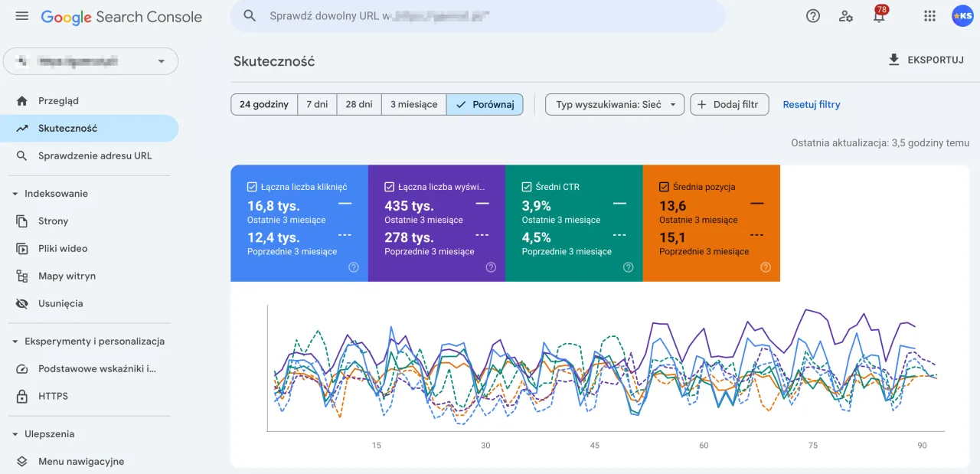This screenshot has height=474, width=980.
Task: Open the Typ wyszukiwania: Sieć dropdown
Action: coord(614,104)
